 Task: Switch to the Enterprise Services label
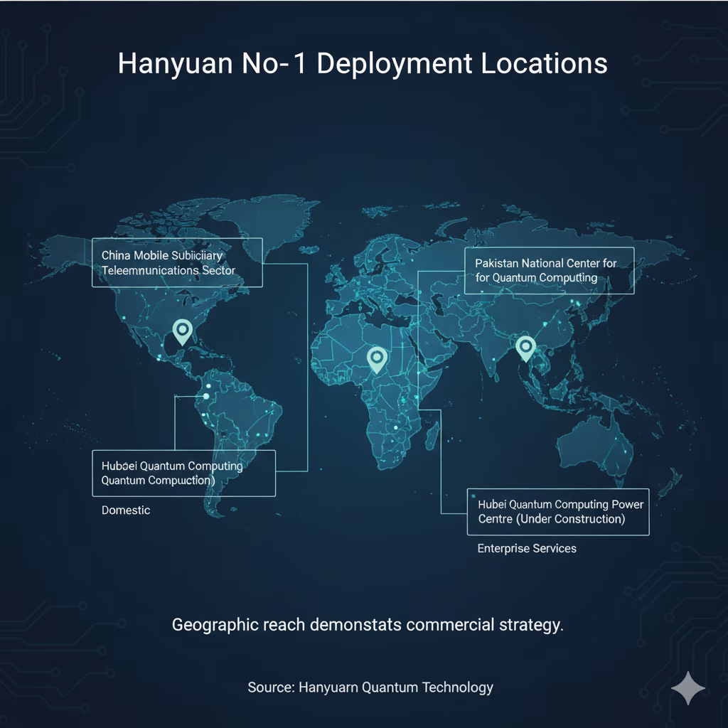click(526, 548)
